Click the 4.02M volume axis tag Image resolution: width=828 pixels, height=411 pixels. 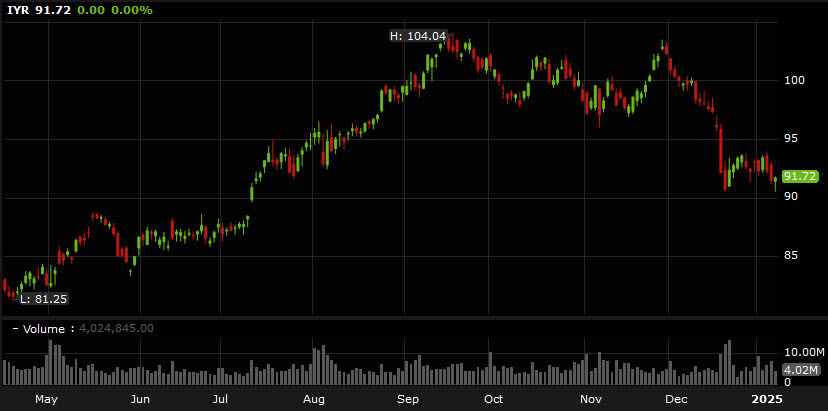802,370
